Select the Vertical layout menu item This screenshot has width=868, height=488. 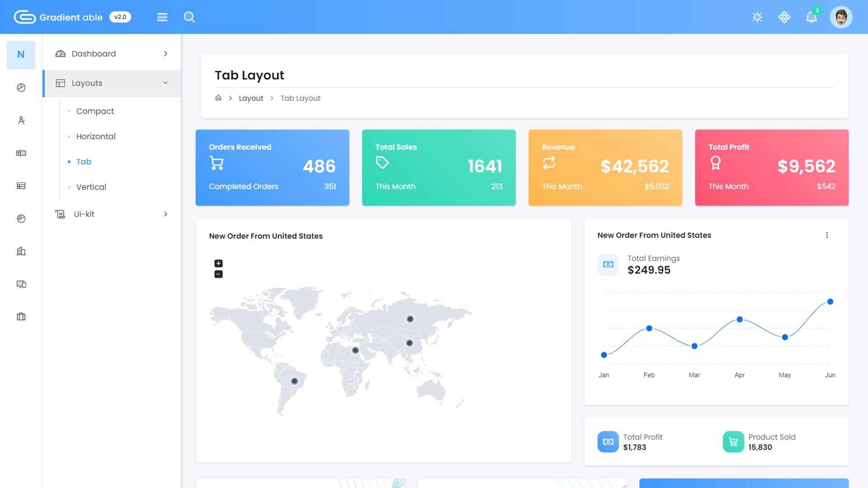91,187
